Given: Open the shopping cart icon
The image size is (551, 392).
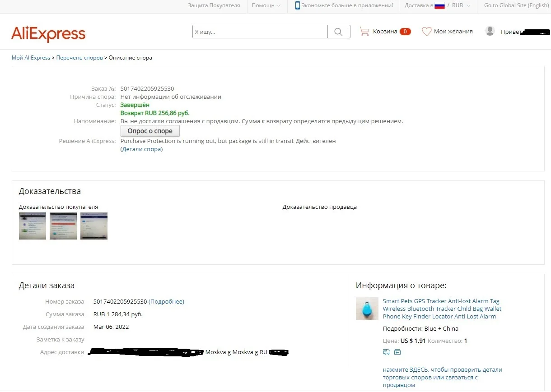Looking at the screenshot, I should 364,32.
